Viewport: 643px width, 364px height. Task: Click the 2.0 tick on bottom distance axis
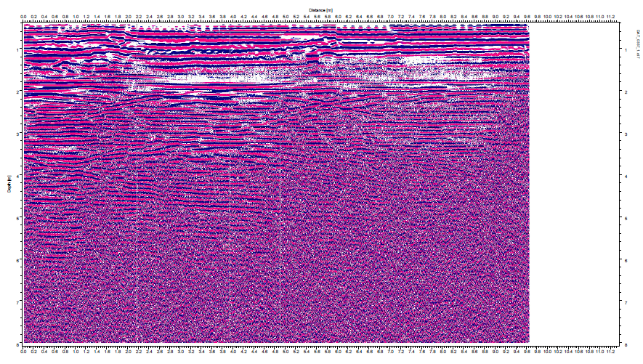129,350
